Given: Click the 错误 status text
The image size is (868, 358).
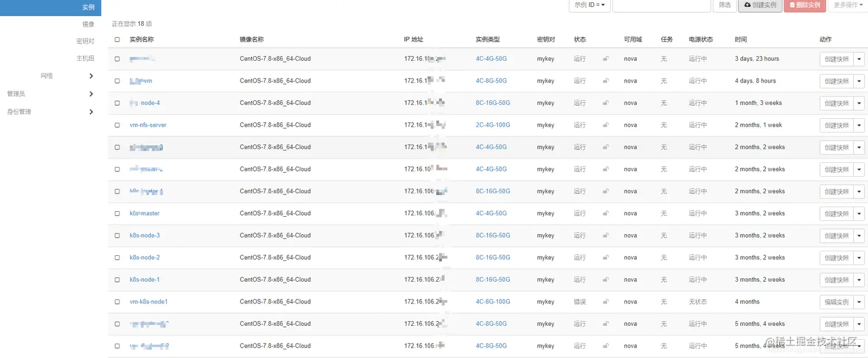Looking at the screenshot, I should pos(580,302).
